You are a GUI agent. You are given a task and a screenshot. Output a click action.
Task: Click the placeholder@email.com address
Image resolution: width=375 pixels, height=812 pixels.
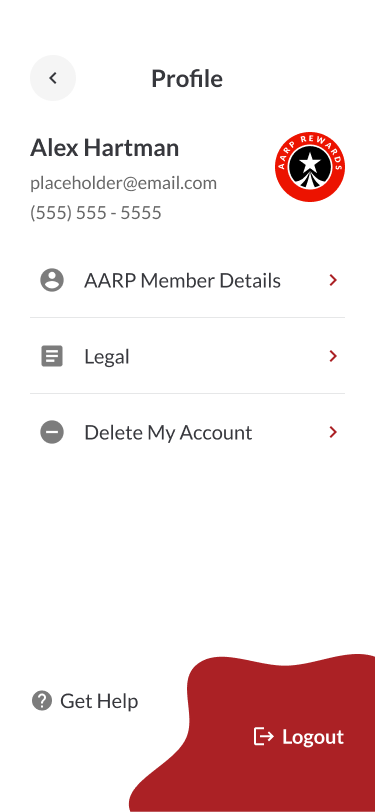point(123,183)
